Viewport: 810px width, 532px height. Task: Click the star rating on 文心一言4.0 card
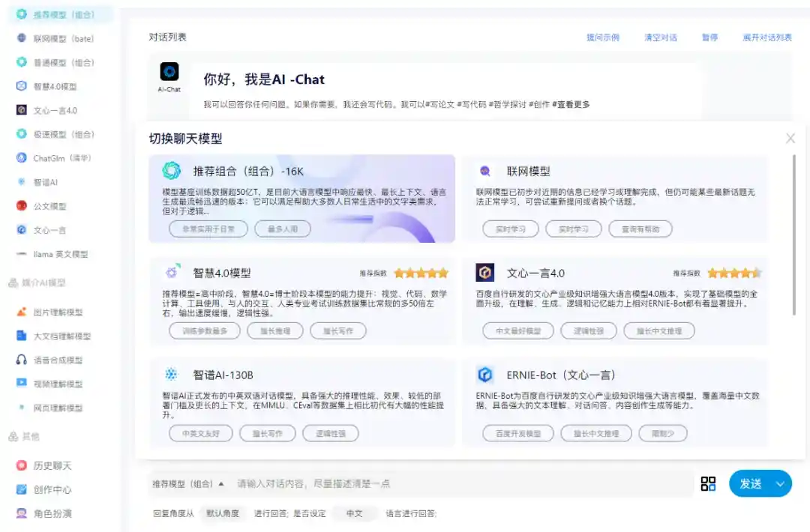tap(734, 273)
